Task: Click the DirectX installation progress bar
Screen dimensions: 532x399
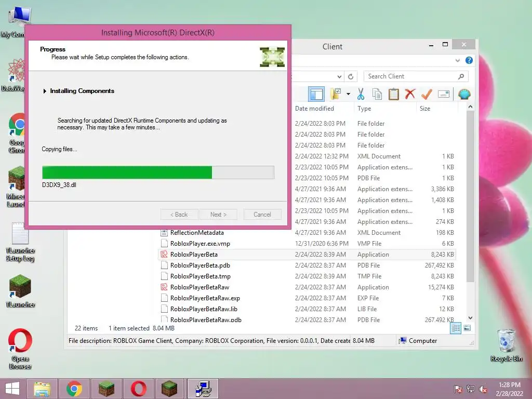Action: 158,172
